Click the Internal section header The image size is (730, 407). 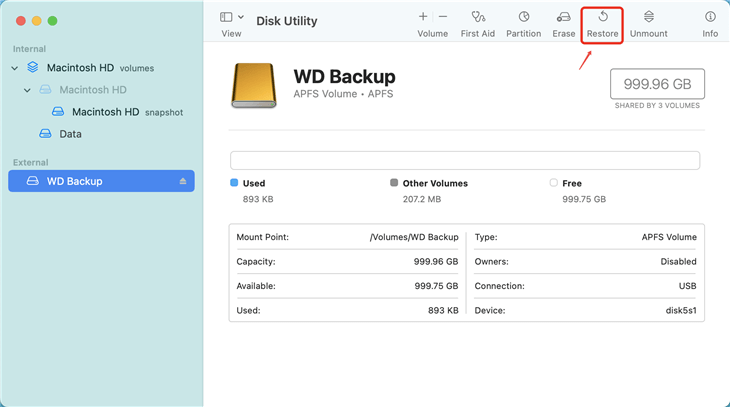click(29, 49)
